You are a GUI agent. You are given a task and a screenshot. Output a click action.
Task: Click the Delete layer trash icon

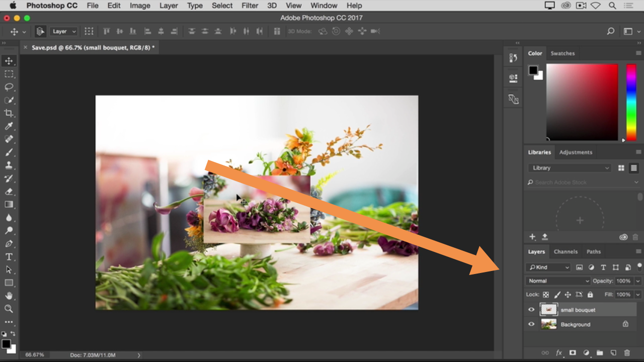[x=627, y=353]
